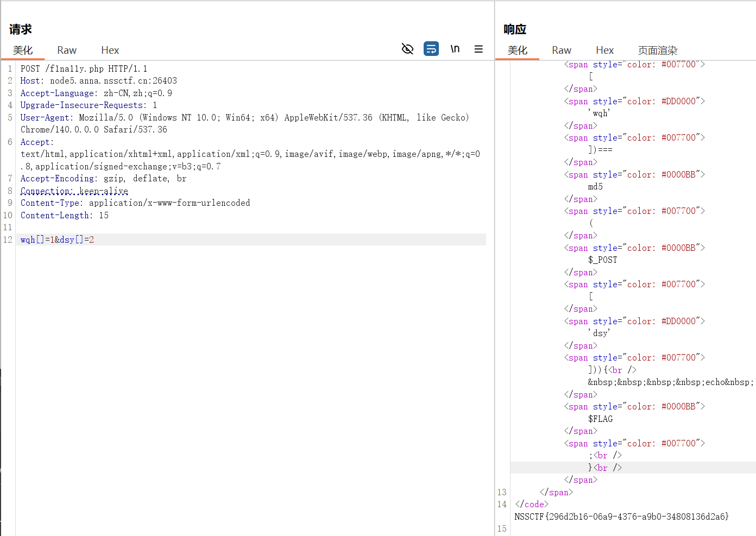
Task: Toggle word wrap icon in request toolbar
Action: coord(431,49)
